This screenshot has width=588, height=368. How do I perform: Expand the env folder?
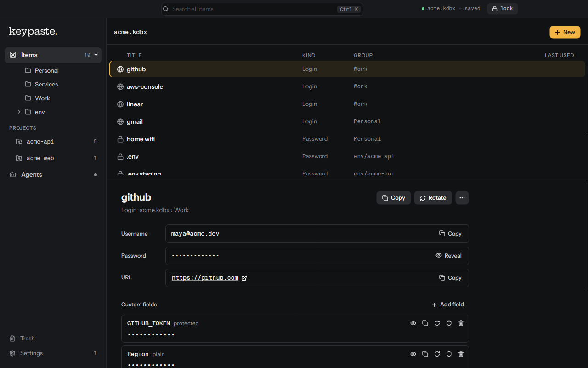(x=19, y=112)
